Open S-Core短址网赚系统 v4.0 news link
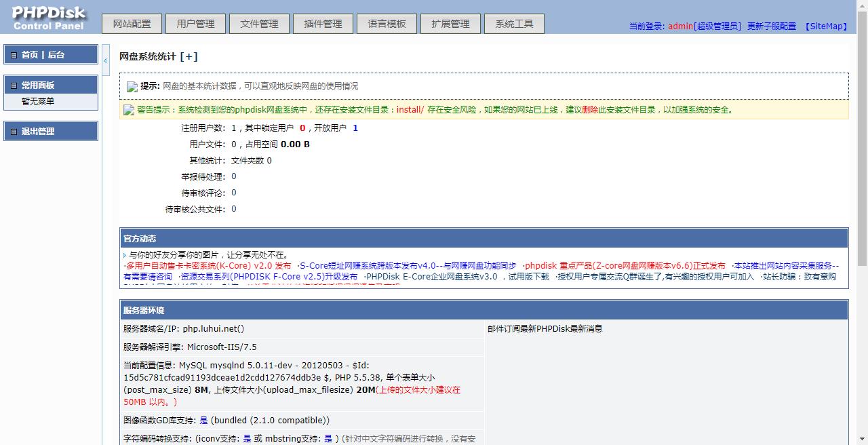Viewport: 868px width, 445px height. (x=408, y=266)
